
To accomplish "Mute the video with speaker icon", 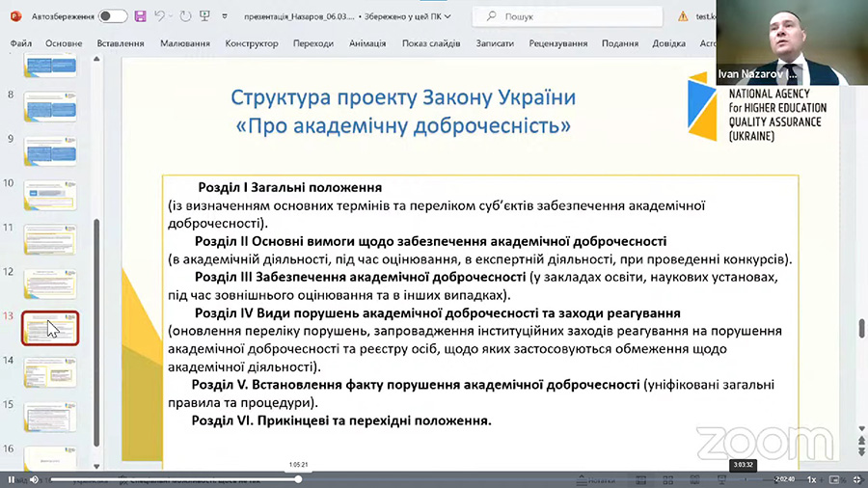I will pos(34,479).
